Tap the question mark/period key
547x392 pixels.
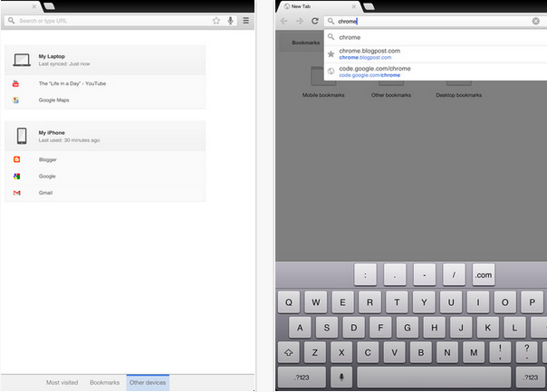coord(527,352)
